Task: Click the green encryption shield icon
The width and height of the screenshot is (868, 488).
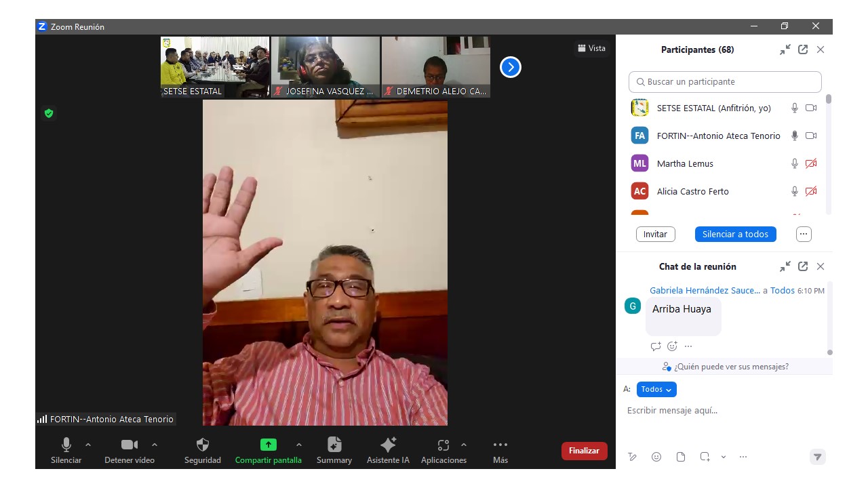Action: [x=49, y=113]
